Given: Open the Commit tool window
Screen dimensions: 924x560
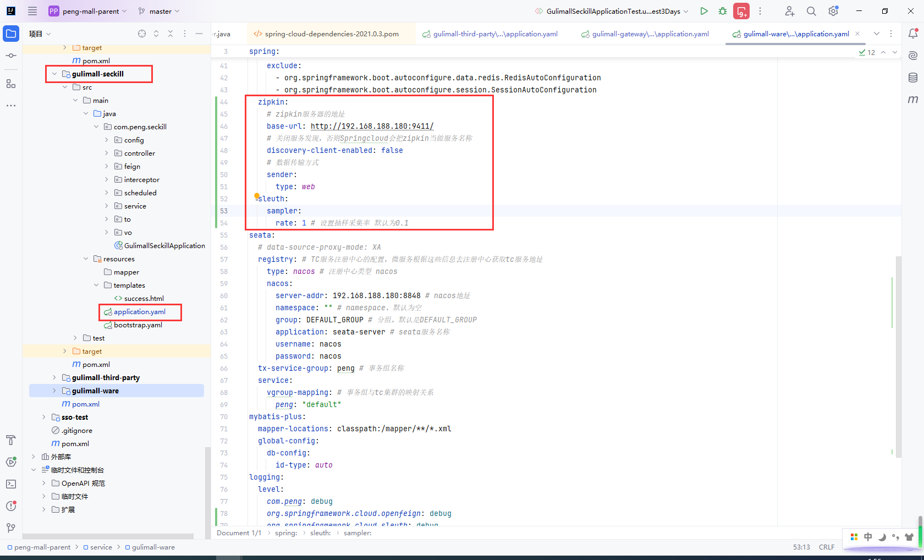Looking at the screenshot, I should 11,56.
